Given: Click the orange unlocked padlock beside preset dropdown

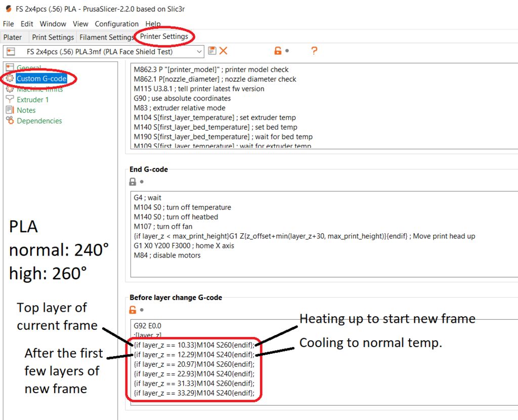Looking at the screenshot, I should tap(278, 51).
